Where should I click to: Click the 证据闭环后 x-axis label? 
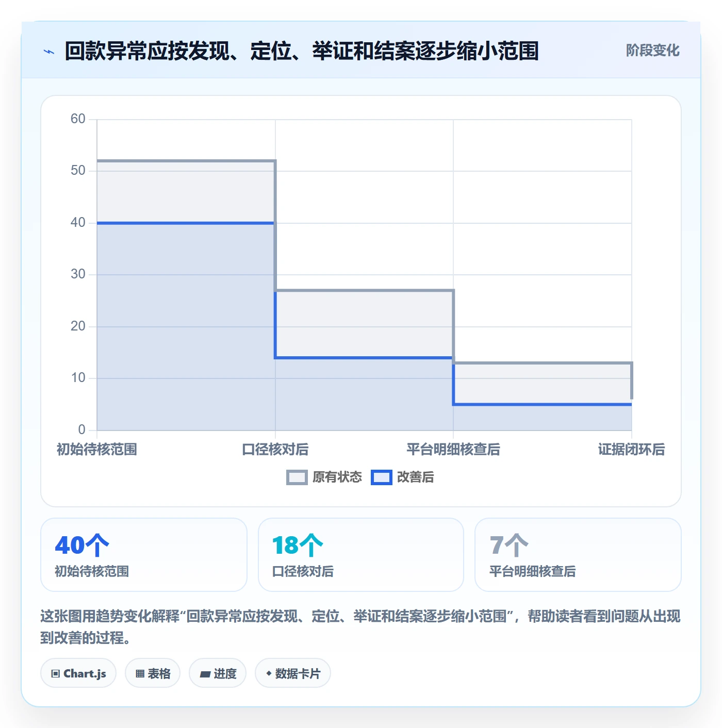[631, 450]
